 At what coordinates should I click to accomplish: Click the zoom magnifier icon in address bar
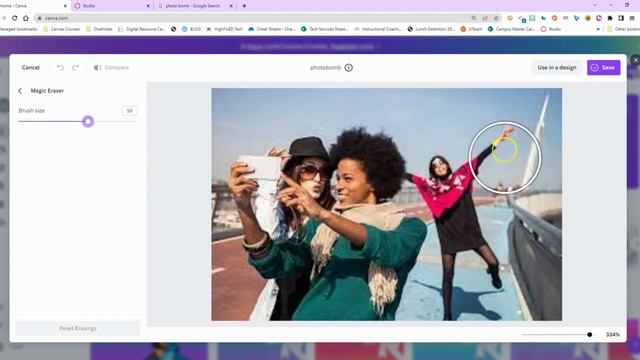pos(474,18)
